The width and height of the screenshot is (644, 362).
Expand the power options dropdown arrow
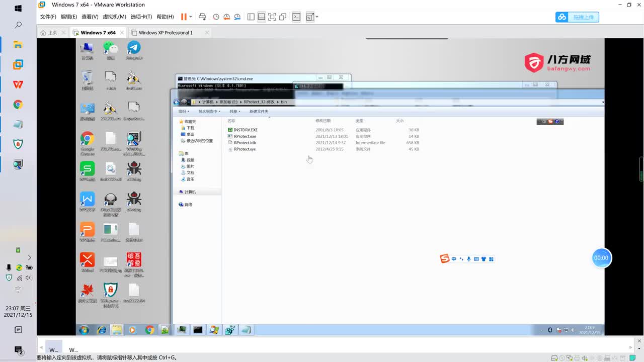[190, 17]
